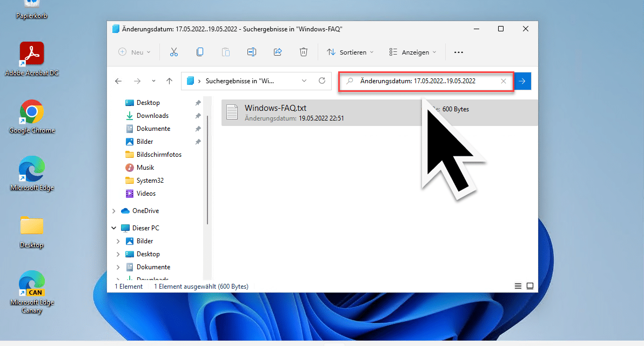Click pin icon next to Dokumente
This screenshot has width=644, height=346.
click(198, 129)
